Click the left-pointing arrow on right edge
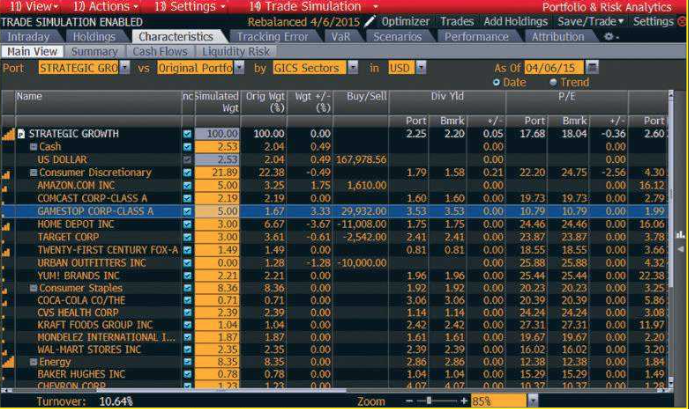Viewport: 689px width, 409px height. (x=681, y=249)
